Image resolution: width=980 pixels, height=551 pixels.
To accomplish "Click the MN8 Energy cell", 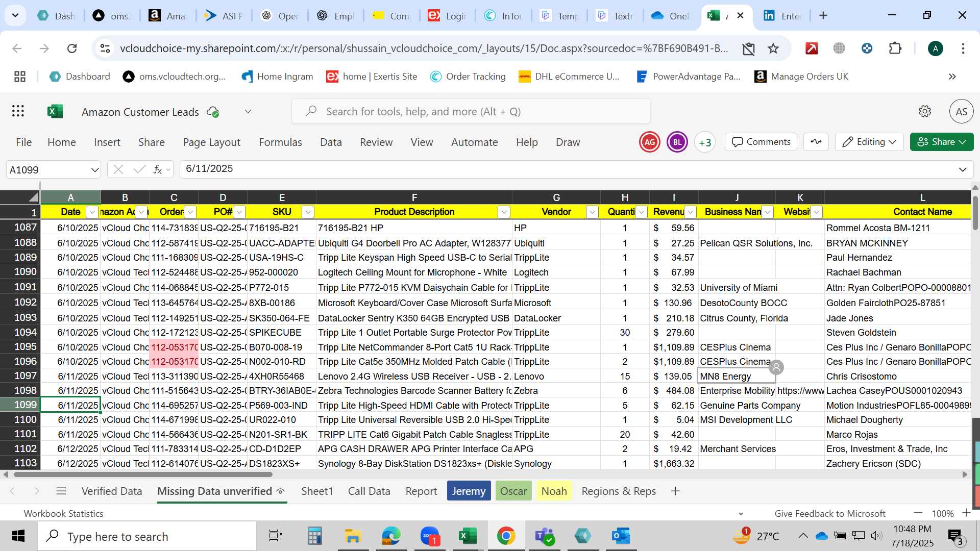I will click(x=737, y=376).
